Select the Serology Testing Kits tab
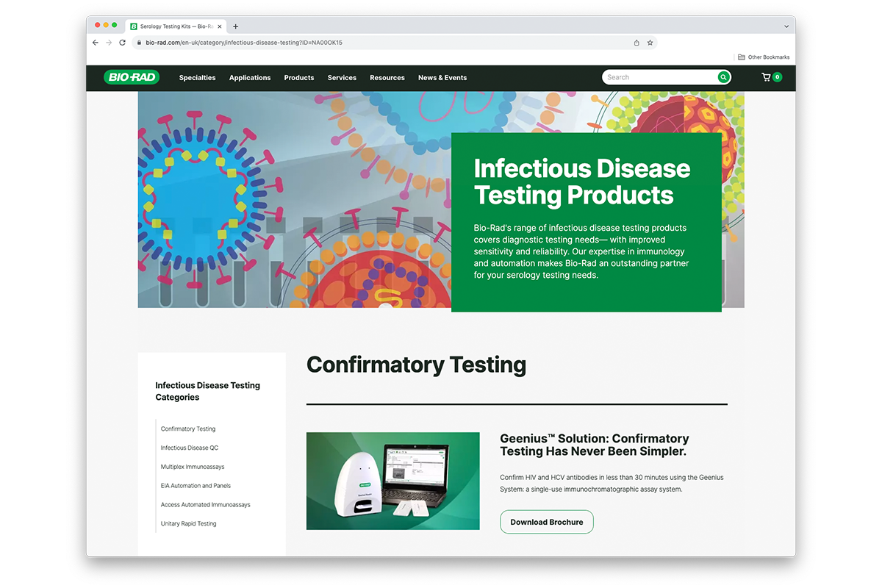882x588 pixels. click(175, 26)
